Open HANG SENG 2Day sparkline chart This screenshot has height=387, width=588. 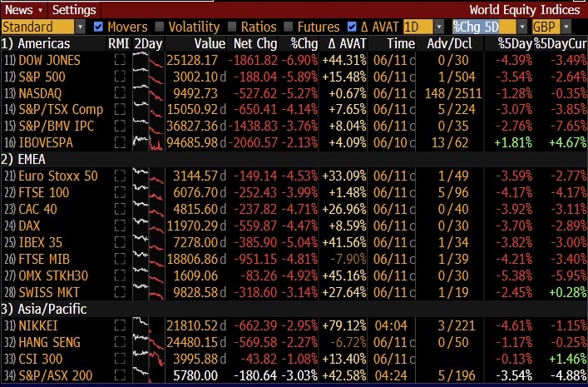tap(149, 342)
